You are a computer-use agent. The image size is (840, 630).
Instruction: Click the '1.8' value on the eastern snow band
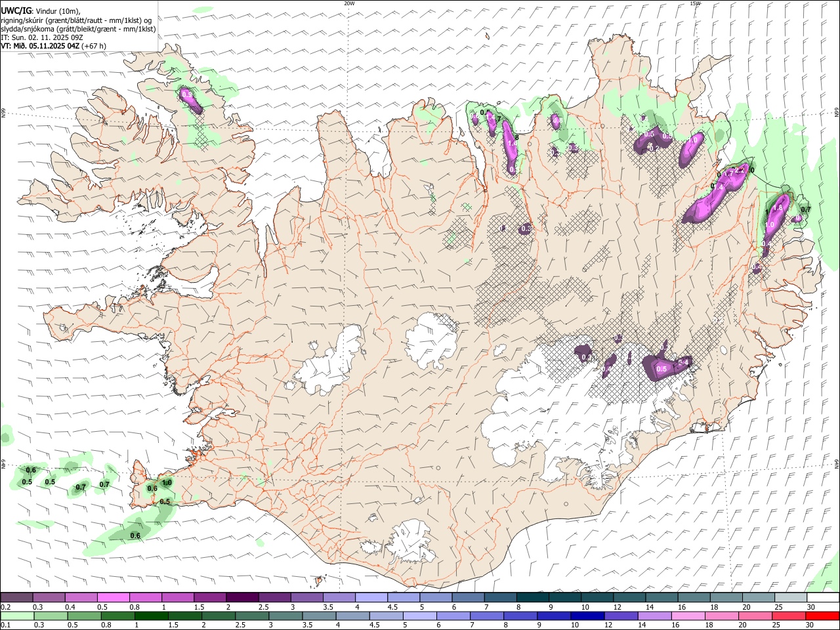[x=778, y=207]
